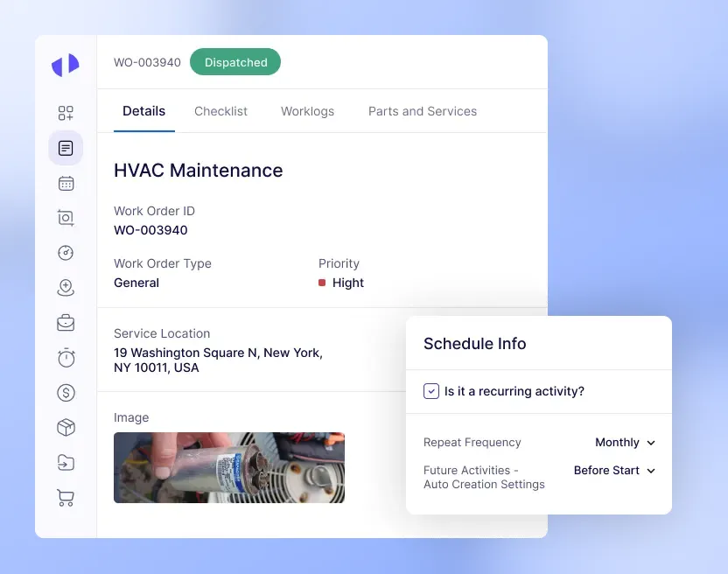Open the box inventory icon
Screen dimensions: 728x574
pyautogui.click(x=66, y=427)
